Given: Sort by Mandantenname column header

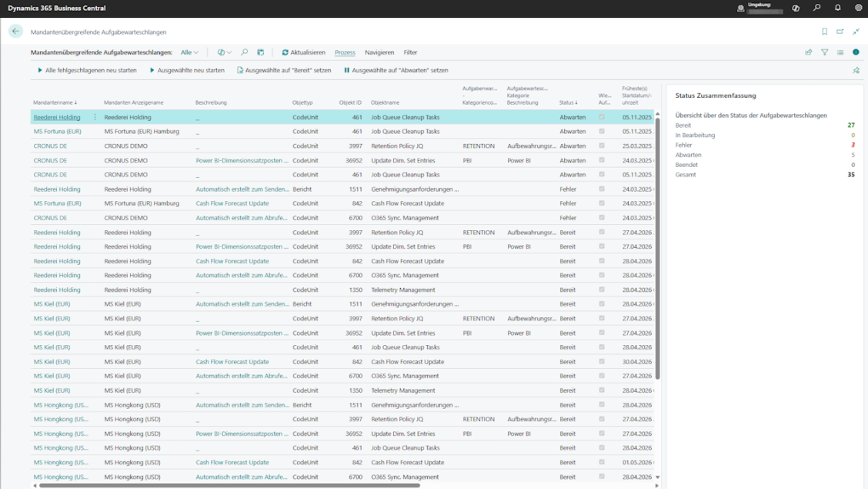Looking at the screenshot, I should coord(55,102).
